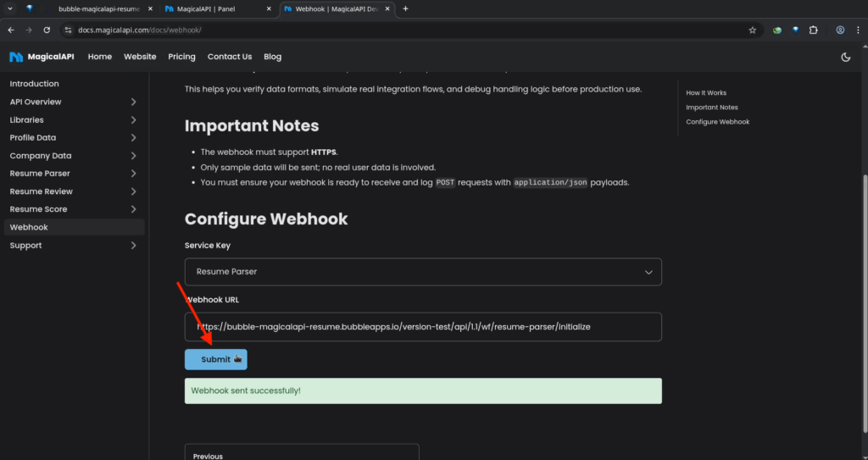868x460 pixels.
Task: Open browser extensions puzzle icon
Action: (x=813, y=30)
